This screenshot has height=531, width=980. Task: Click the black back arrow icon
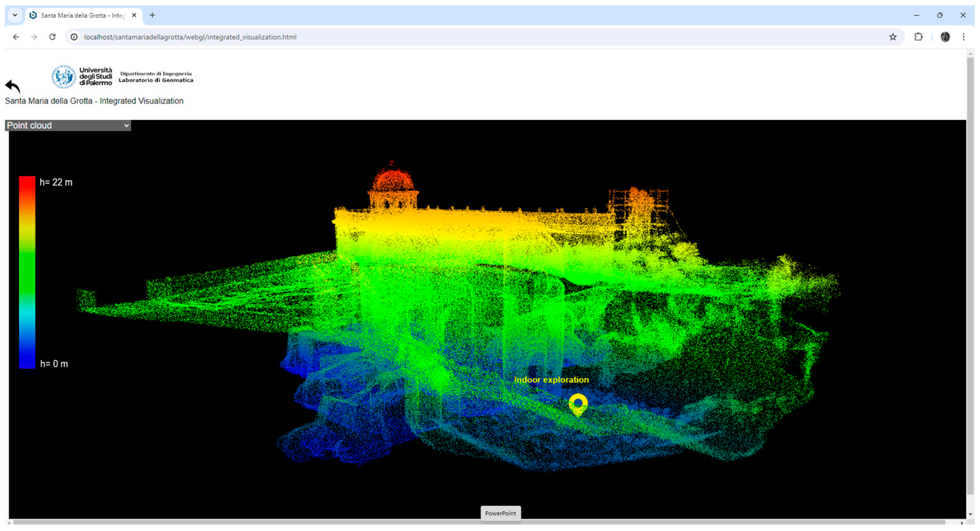pos(13,86)
